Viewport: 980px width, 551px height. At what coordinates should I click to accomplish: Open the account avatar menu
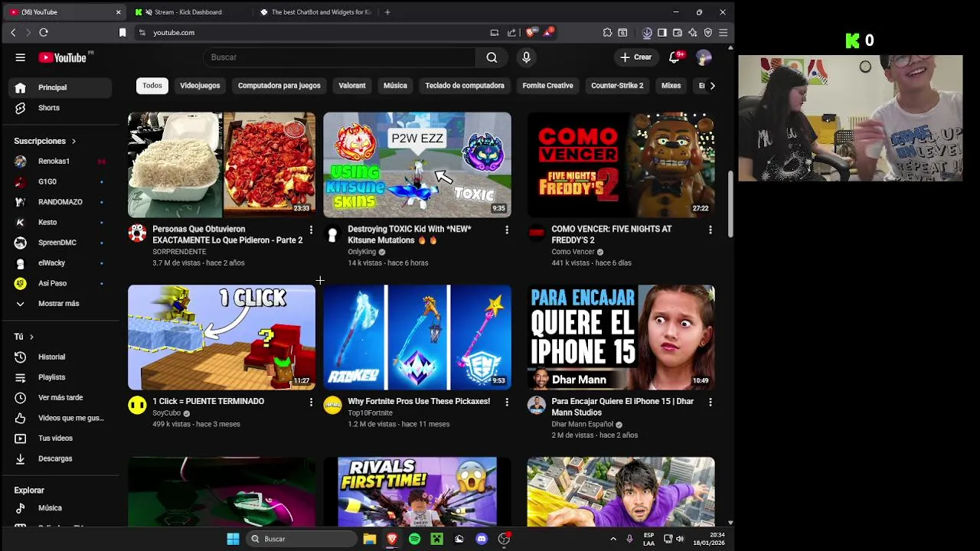(704, 57)
